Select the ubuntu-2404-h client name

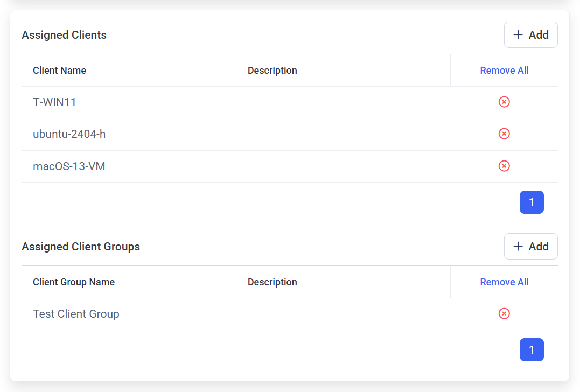point(69,134)
